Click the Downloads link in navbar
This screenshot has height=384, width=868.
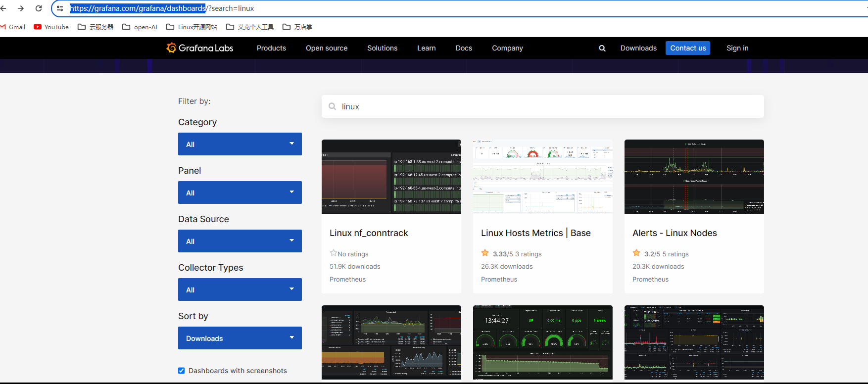638,48
